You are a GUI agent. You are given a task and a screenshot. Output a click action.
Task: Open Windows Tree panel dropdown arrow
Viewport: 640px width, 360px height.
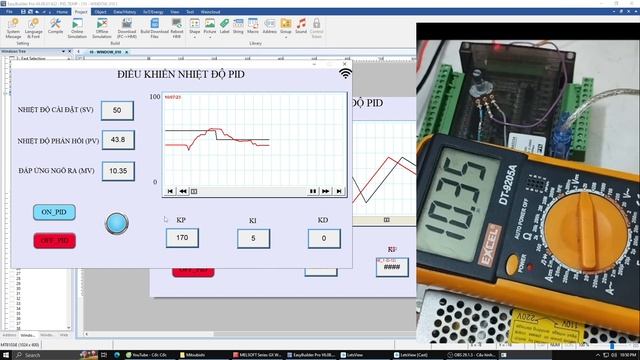point(63,51)
